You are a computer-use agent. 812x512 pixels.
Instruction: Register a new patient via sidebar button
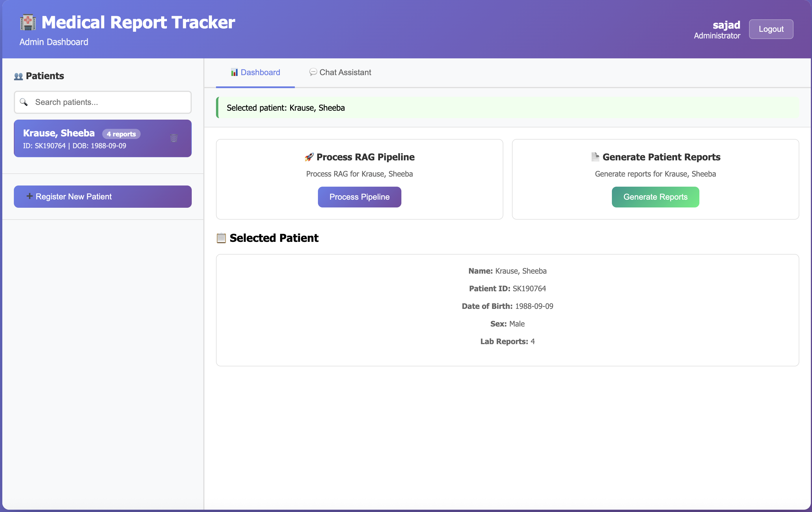tap(103, 196)
